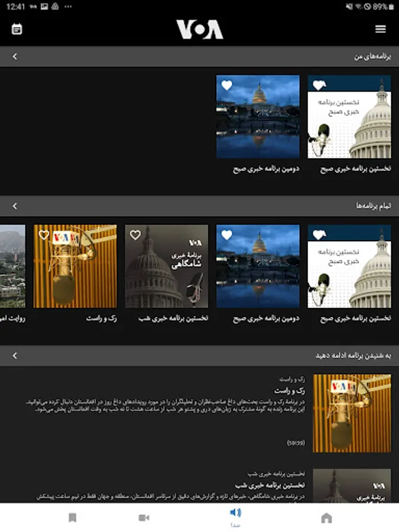This screenshot has width=399, height=532.
Task: Toggle heart on نخستین برنامه خبری صبح in All Programs
Action: [319, 235]
